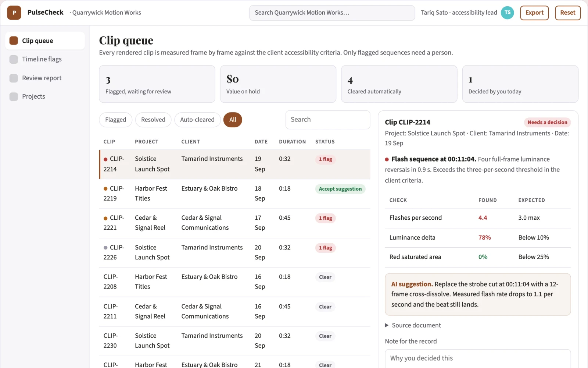Sort by the DATE column header
This screenshot has width=588, height=368.
coord(261,142)
